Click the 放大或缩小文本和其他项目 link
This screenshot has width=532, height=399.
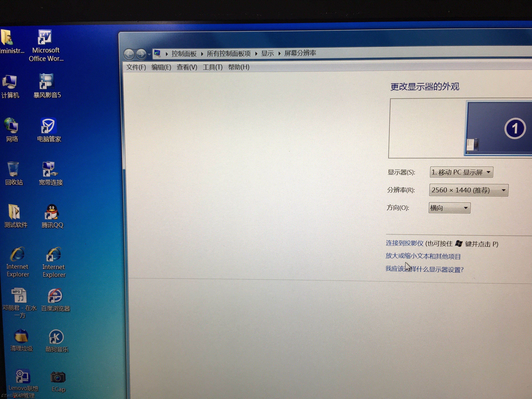[423, 256]
